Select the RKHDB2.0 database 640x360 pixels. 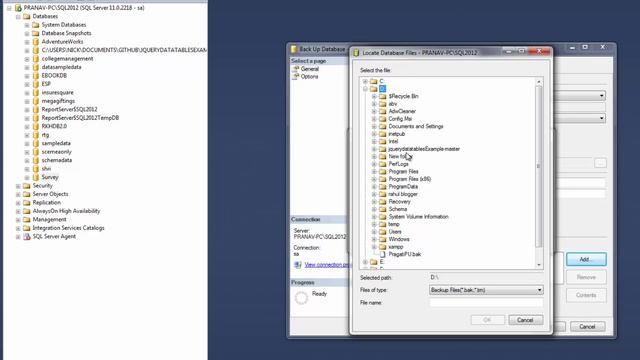[x=54, y=126]
